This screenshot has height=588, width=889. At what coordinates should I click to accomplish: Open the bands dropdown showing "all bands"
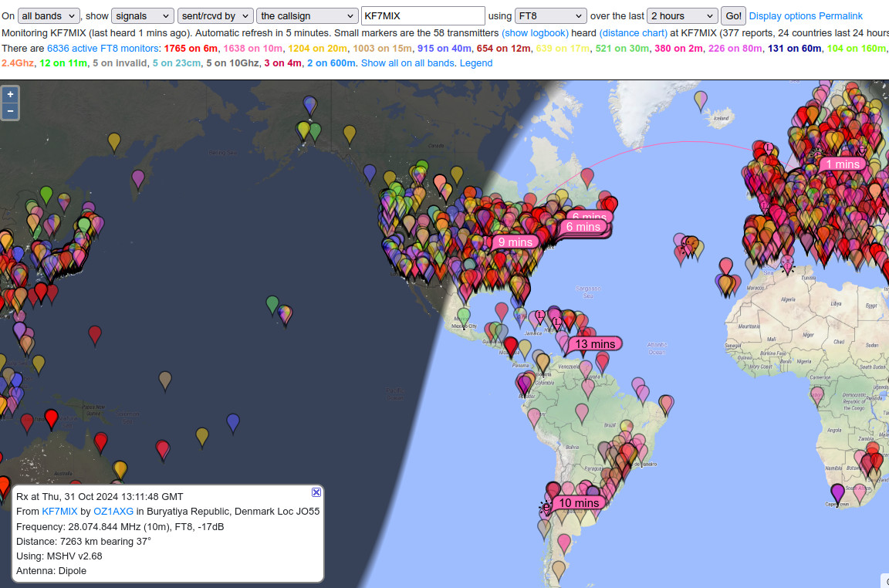pos(49,15)
